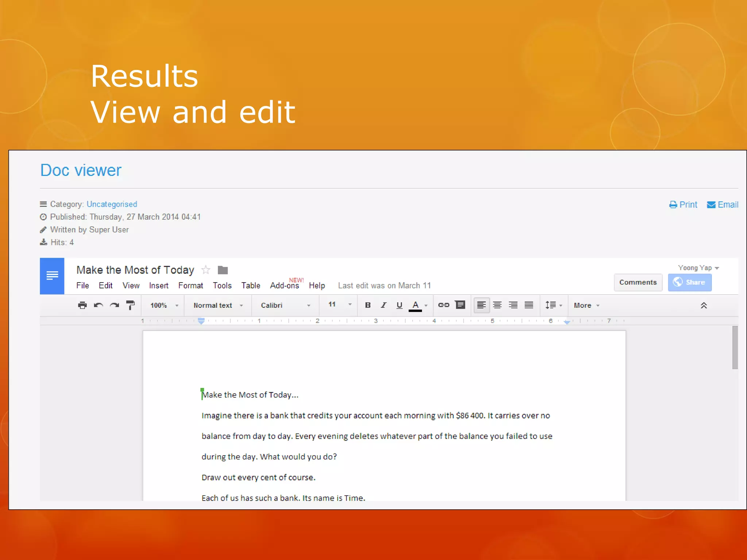Toggle italic formatting
747x560 pixels.
[383, 305]
